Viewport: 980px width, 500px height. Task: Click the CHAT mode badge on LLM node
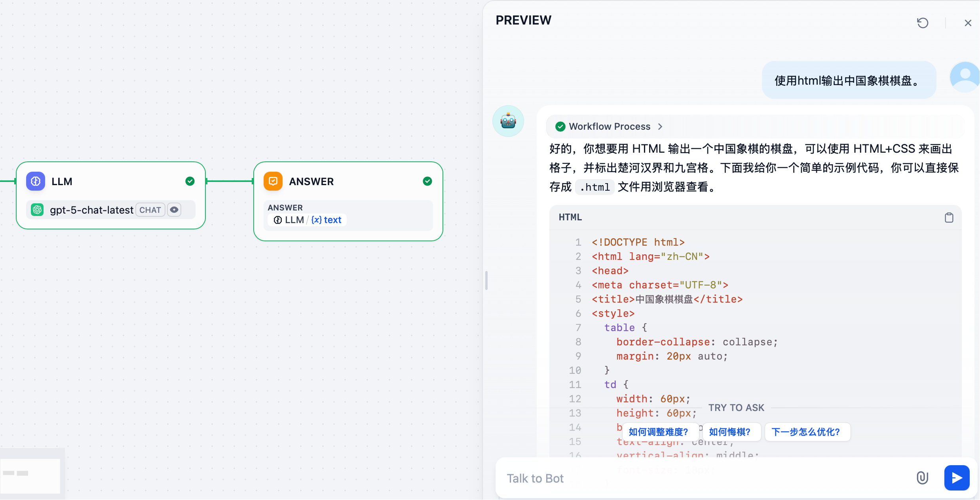tap(150, 210)
